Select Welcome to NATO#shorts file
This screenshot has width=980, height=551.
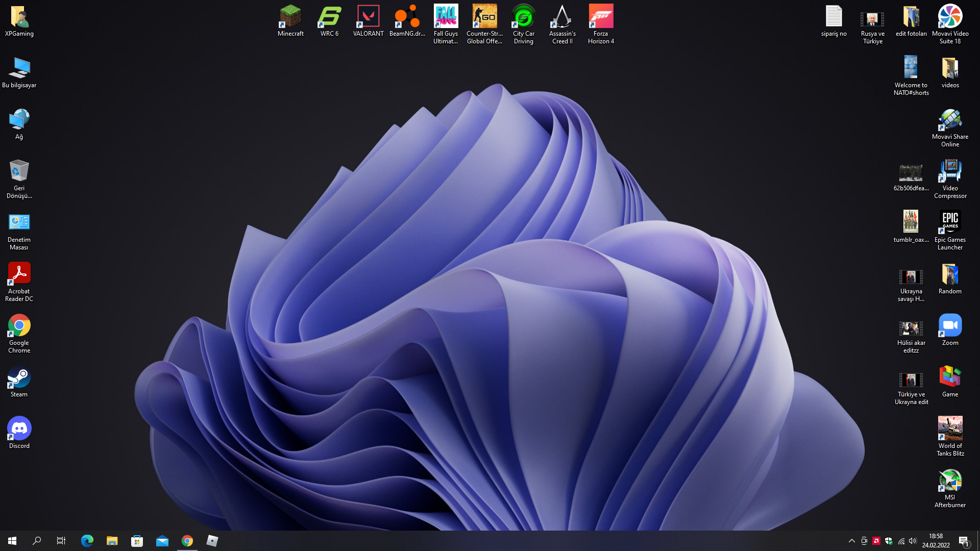point(912,76)
